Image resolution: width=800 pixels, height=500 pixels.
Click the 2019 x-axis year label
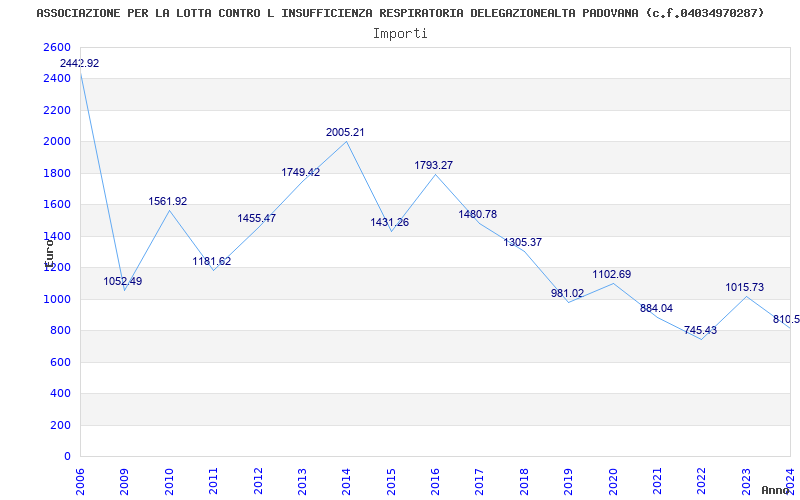568,481
